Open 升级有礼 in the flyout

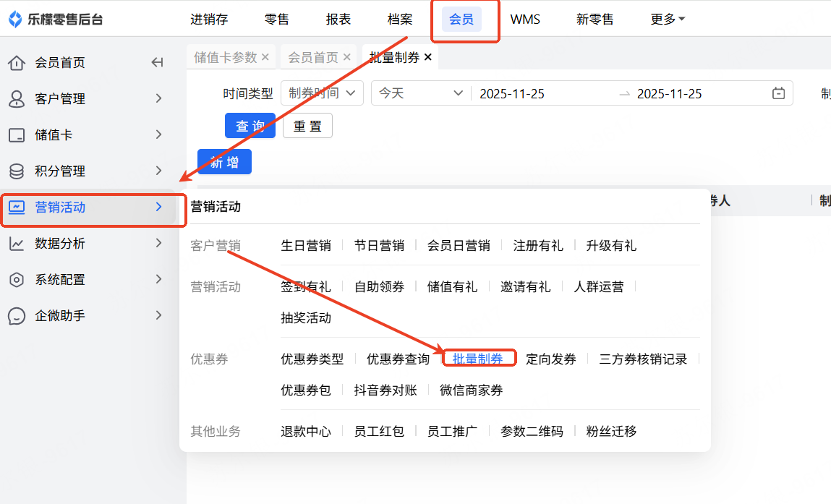(611, 245)
